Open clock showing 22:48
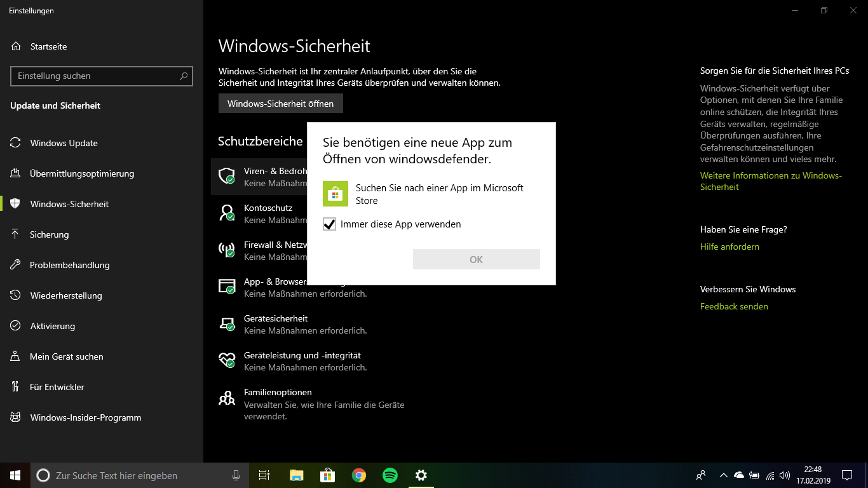 pos(813,475)
